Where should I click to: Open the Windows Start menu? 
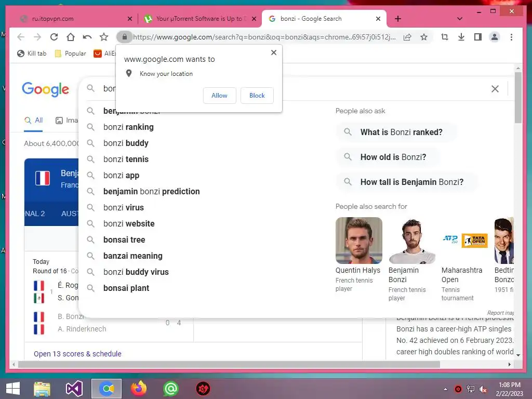[x=13, y=389]
